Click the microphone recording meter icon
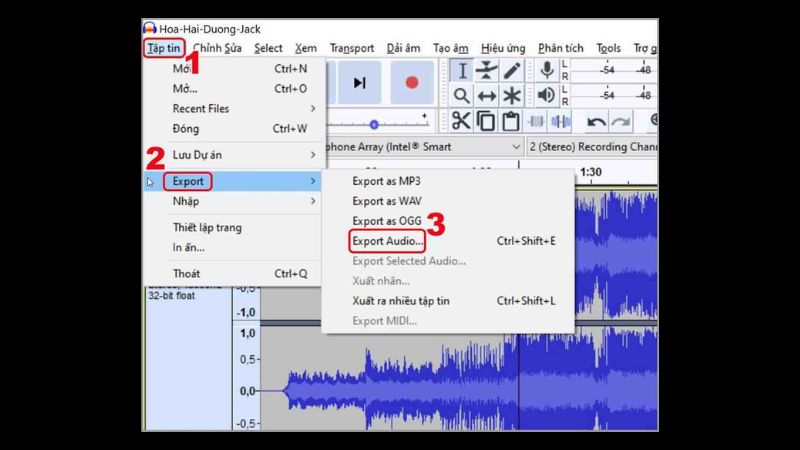800x450 pixels. 546,70
